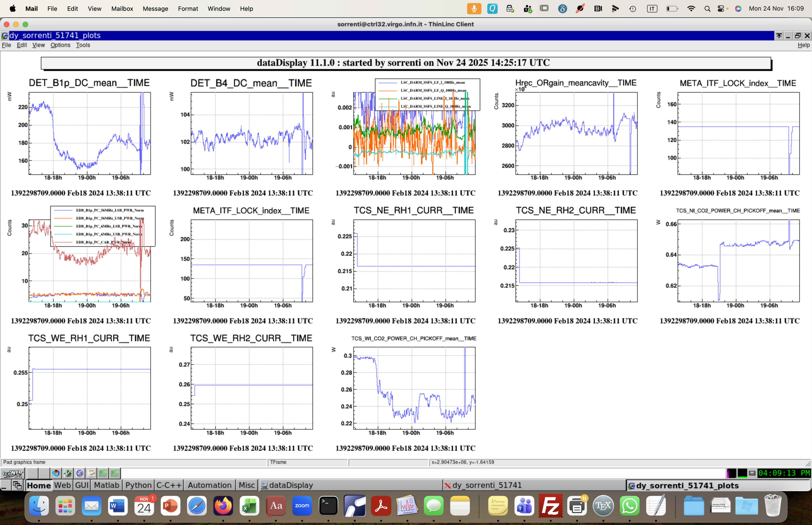Switch to the Python workspace tab

pyautogui.click(x=138, y=485)
